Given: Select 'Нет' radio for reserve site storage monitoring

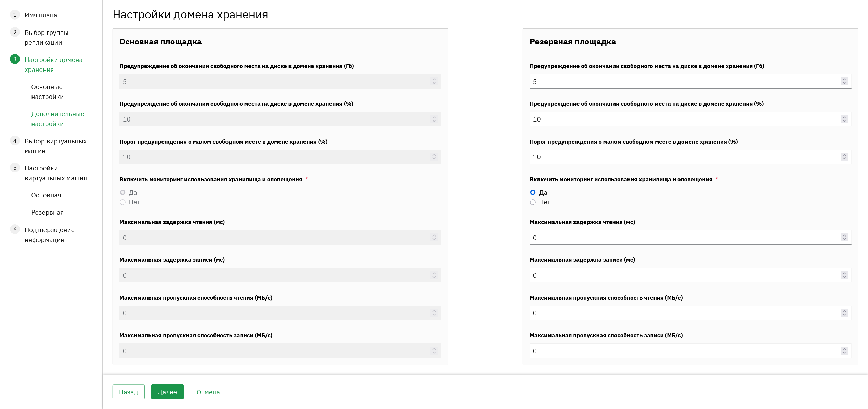Looking at the screenshot, I should (x=533, y=202).
